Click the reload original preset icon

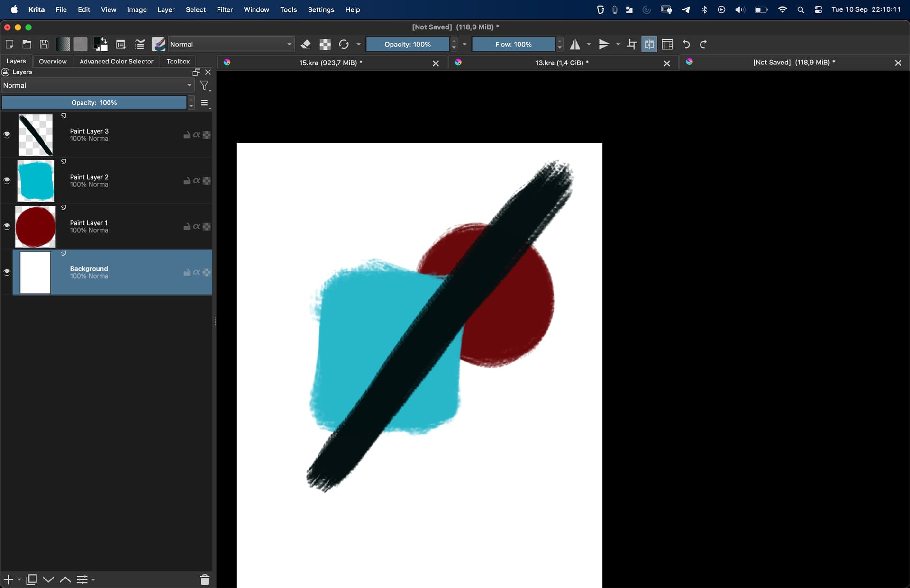coord(344,45)
